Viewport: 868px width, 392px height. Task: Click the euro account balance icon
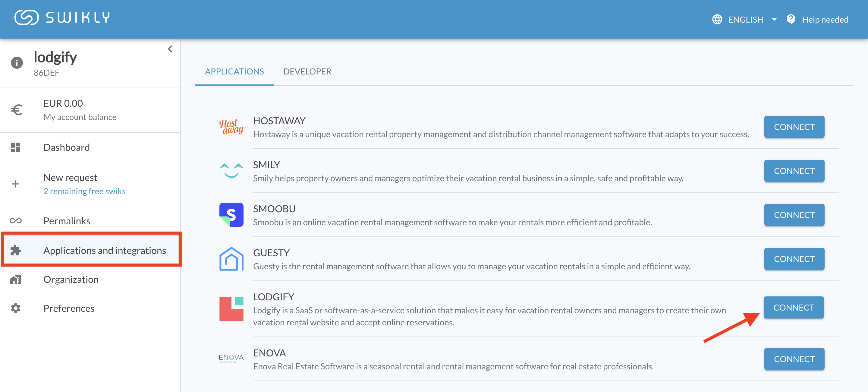click(x=16, y=109)
